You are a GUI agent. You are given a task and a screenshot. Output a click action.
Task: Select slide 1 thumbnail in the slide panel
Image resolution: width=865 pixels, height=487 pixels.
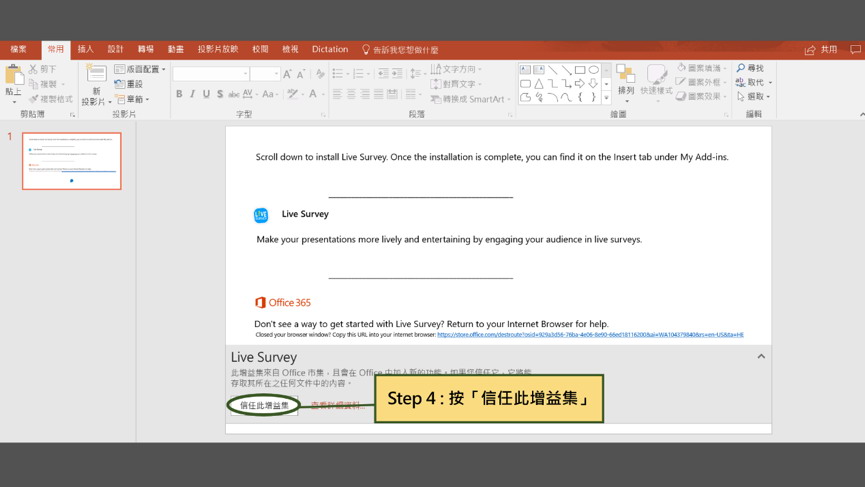coord(72,161)
